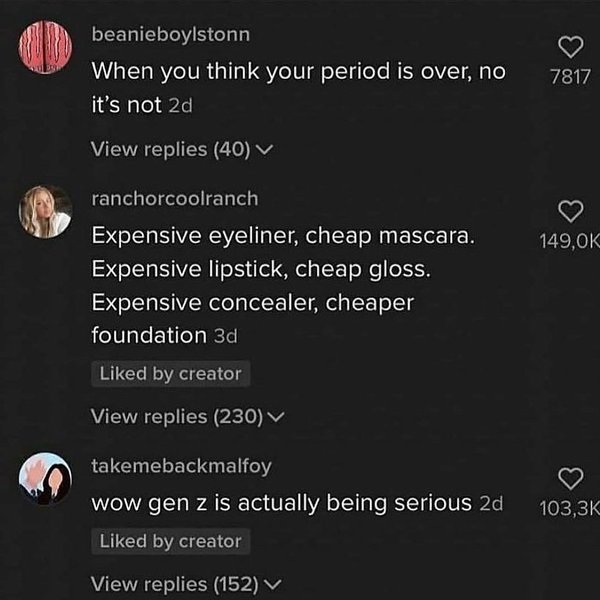This screenshot has width=600, height=600.
Task: Visit the beanieboylstonn username link
Action: click(170, 35)
